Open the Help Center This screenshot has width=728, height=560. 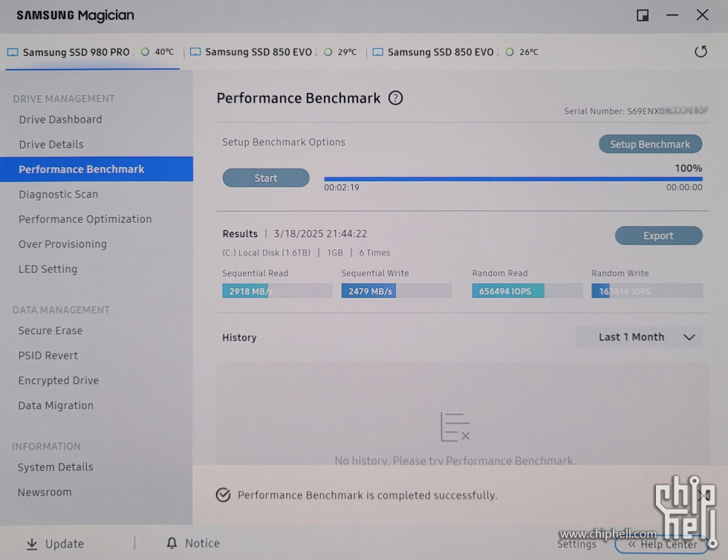[x=662, y=544]
